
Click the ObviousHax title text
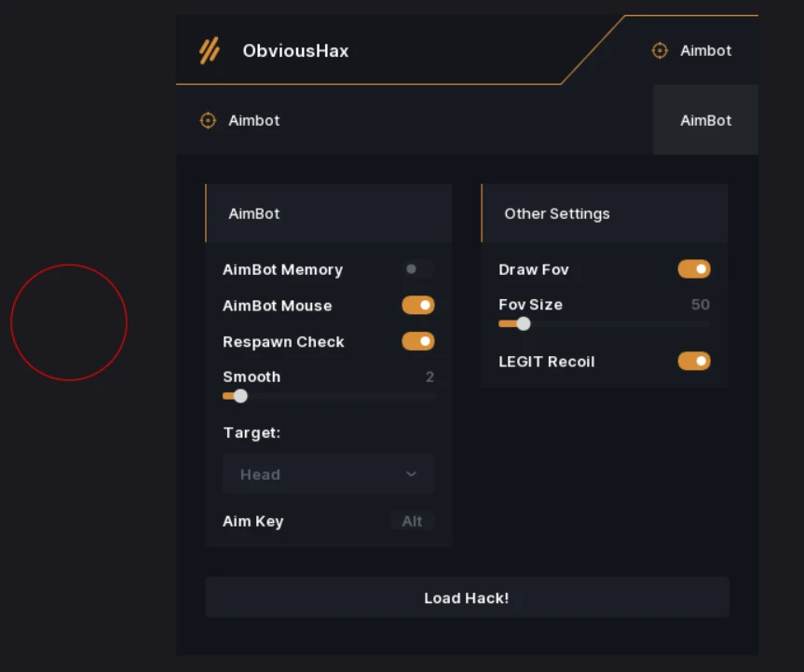coord(295,50)
